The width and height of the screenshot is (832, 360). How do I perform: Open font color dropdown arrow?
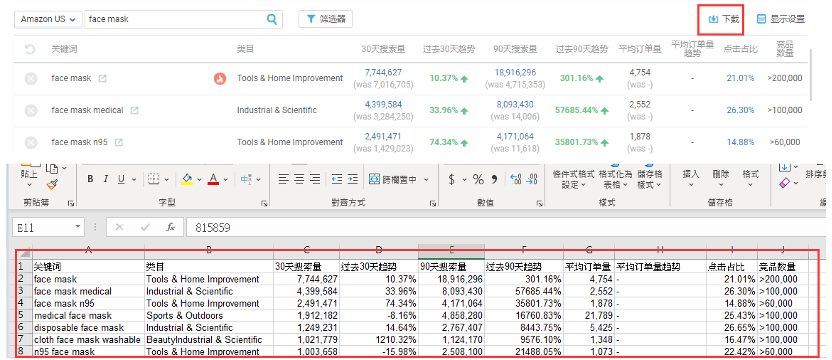[226, 180]
